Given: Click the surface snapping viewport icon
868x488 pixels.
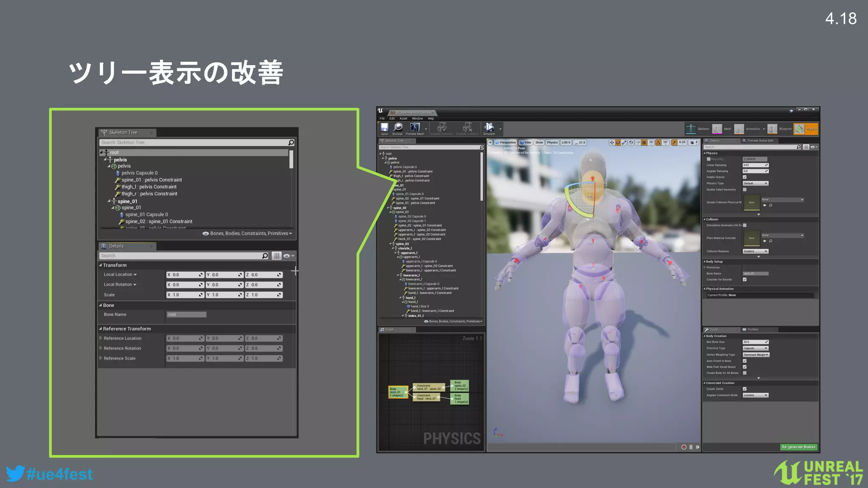Looking at the screenshot, I should pyautogui.click(x=638, y=143).
